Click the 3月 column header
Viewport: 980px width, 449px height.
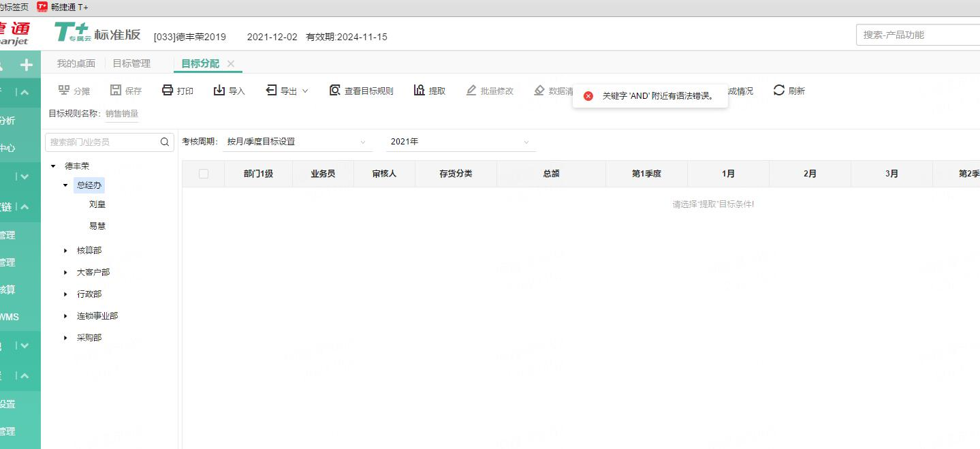pyautogui.click(x=891, y=174)
